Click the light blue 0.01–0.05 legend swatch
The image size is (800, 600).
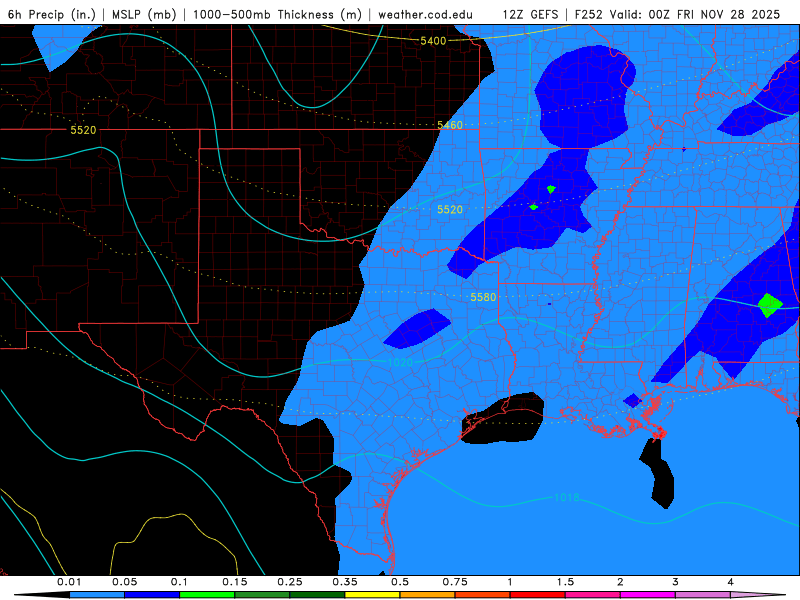[x=97, y=595]
